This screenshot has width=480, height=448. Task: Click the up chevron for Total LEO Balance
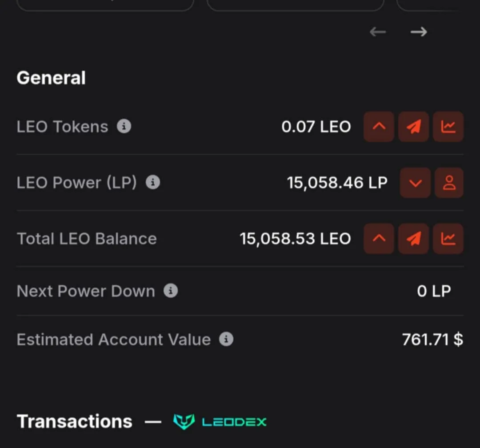pos(379,239)
